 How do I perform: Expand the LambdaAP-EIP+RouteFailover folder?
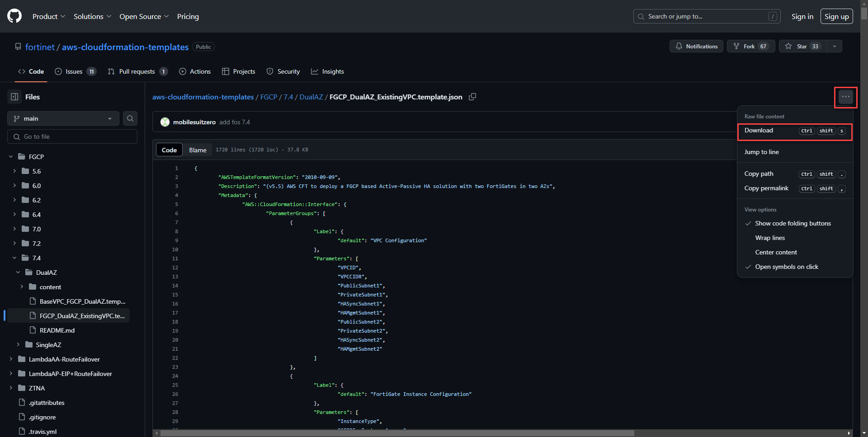tap(11, 374)
